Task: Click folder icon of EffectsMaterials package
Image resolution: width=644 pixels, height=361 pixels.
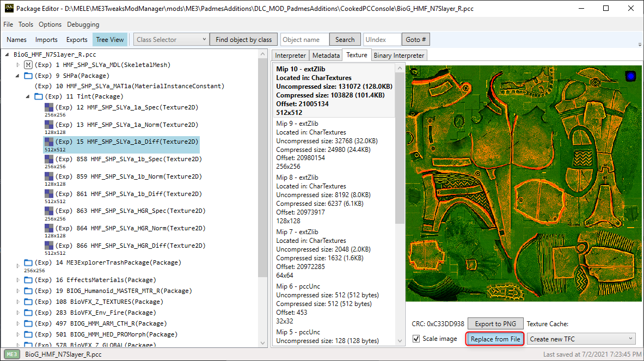Action: (x=28, y=280)
